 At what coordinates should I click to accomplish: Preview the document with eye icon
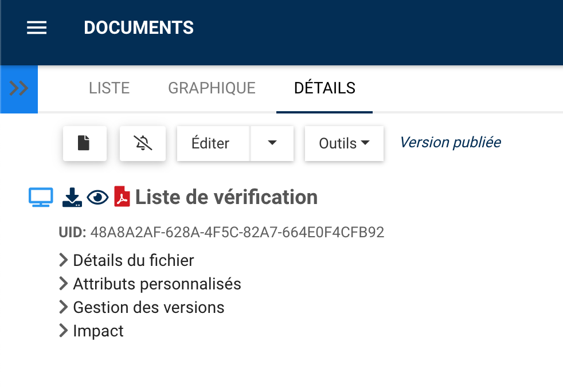(x=97, y=197)
